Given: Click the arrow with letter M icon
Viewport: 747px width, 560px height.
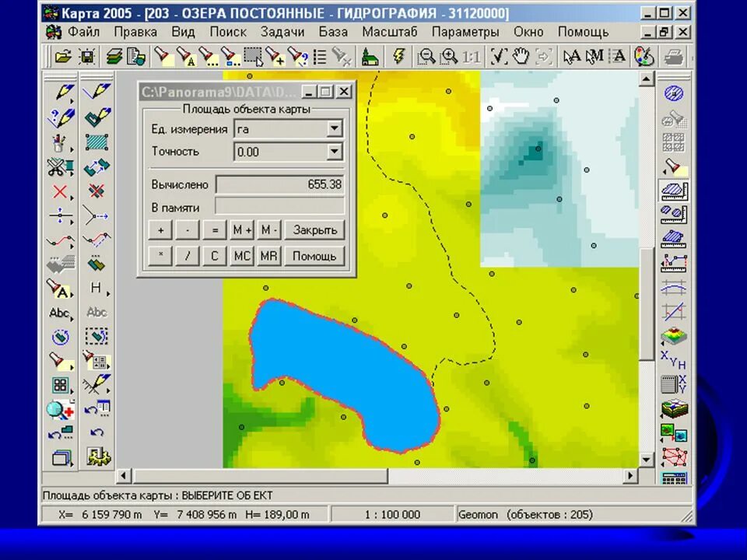Looking at the screenshot, I should click(x=595, y=57).
